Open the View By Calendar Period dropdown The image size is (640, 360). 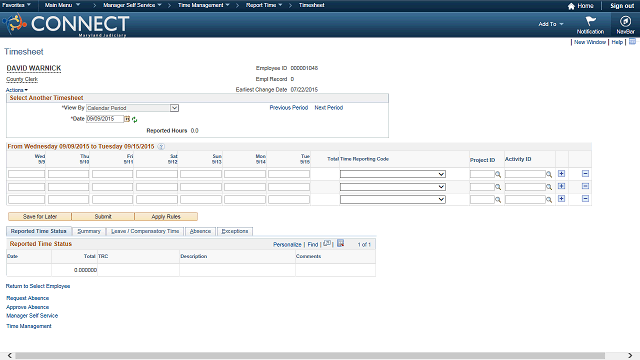click(x=133, y=108)
